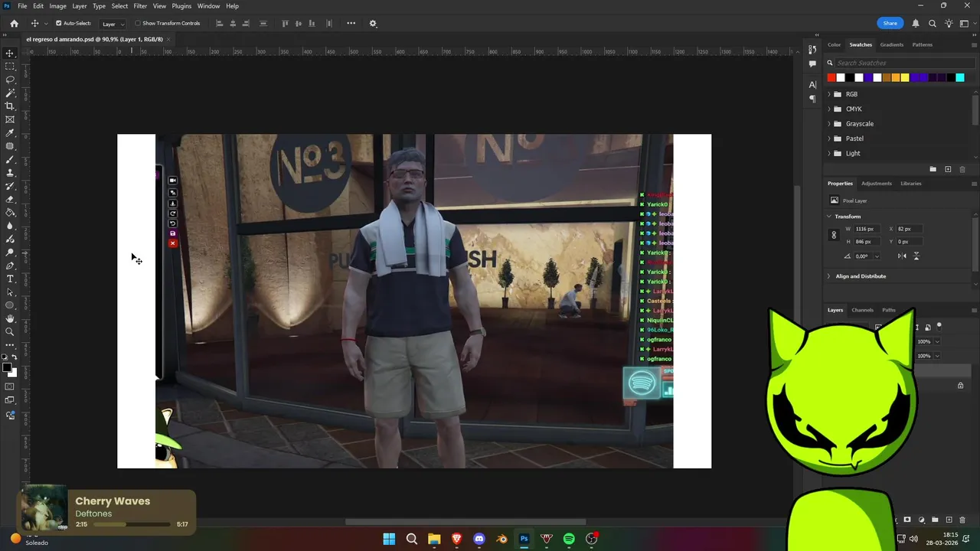Image resolution: width=980 pixels, height=551 pixels.
Task: Toggle the width-height link in Transform
Action: (834, 235)
